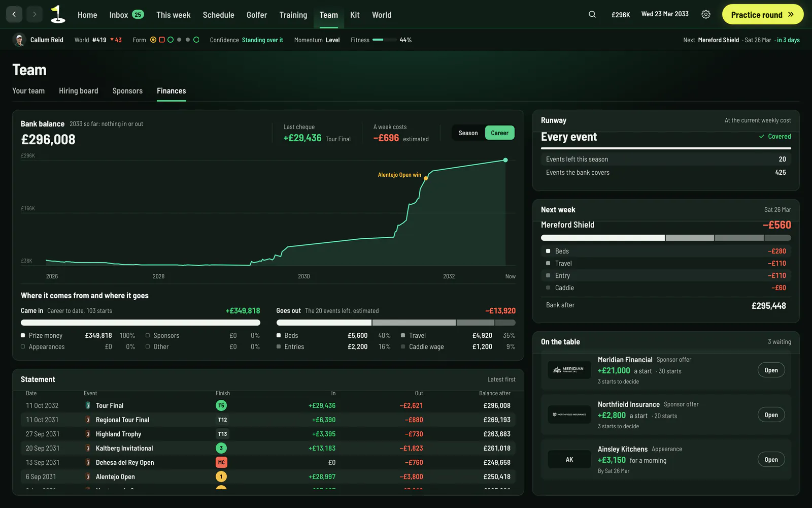Open settings gear icon
Viewport: 812px width, 508px height.
pyautogui.click(x=705, y=14)
